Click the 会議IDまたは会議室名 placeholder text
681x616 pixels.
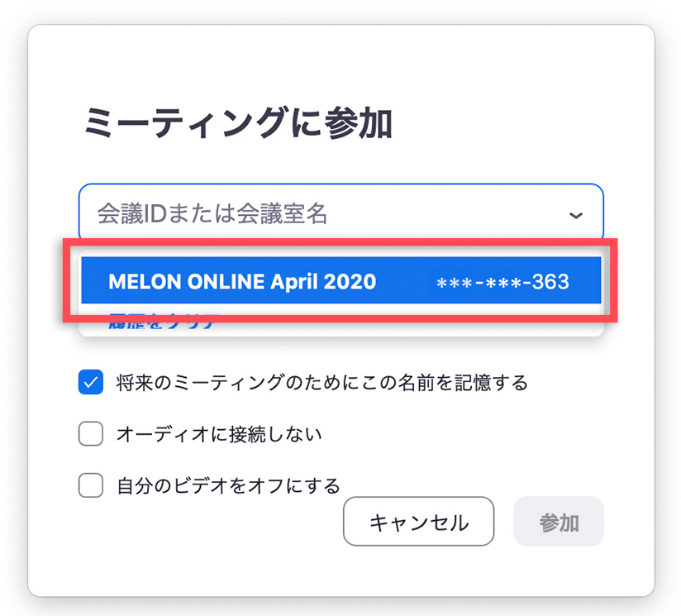coord(212,215)
